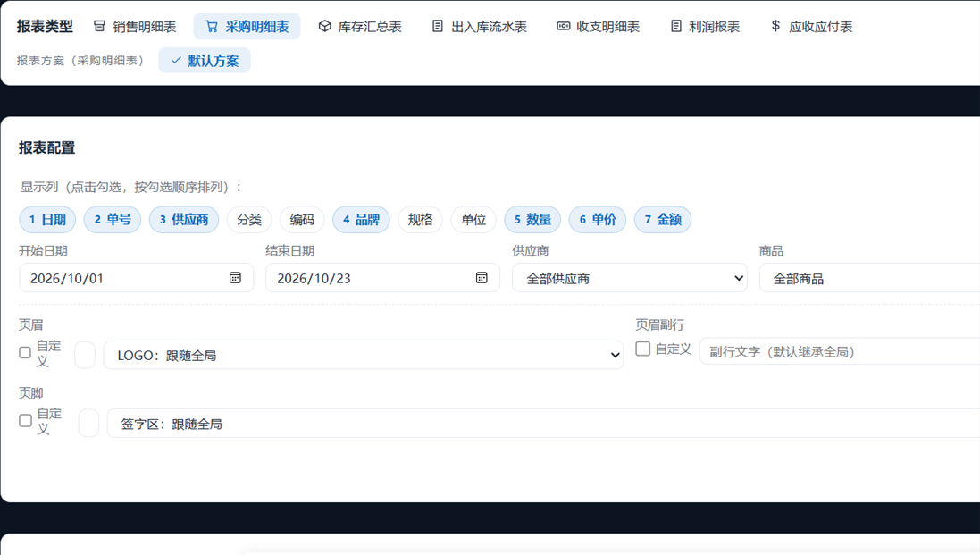Open the LOGO：跟随全局 dropdown
This screenshot has height=555, width=980.
(x=363, y=355)
